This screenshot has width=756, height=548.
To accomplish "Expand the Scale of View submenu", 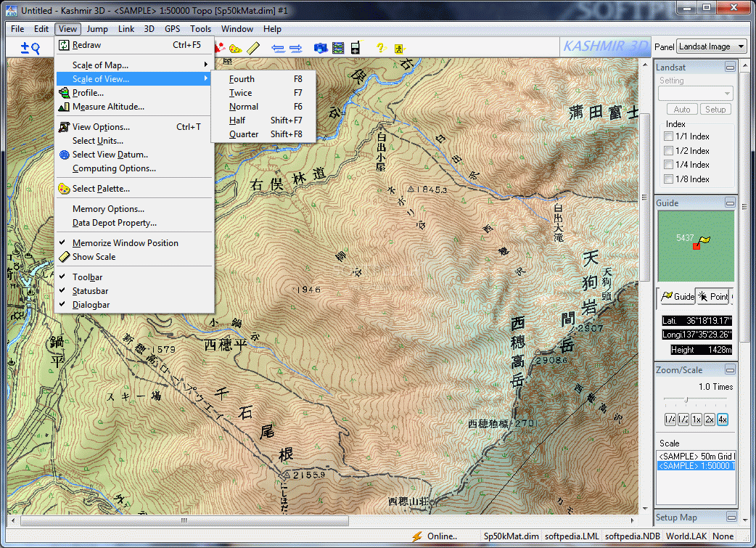I will 135,78.
